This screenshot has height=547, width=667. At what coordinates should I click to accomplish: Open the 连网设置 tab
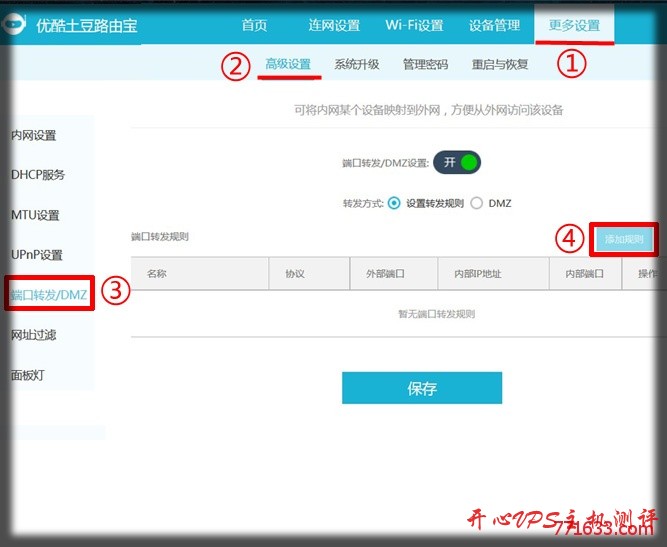click(334, 25)
